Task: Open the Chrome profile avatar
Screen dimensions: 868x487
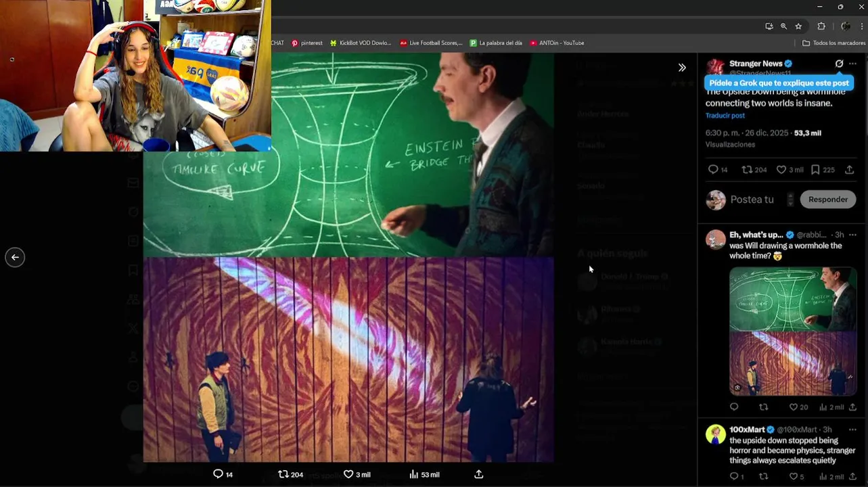Action: point(846,26)
